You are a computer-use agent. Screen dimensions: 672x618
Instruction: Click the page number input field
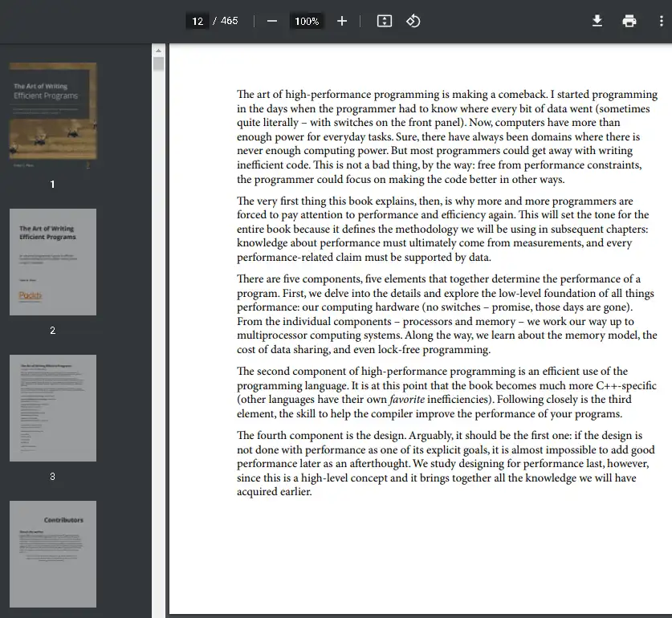click(198, 21)
